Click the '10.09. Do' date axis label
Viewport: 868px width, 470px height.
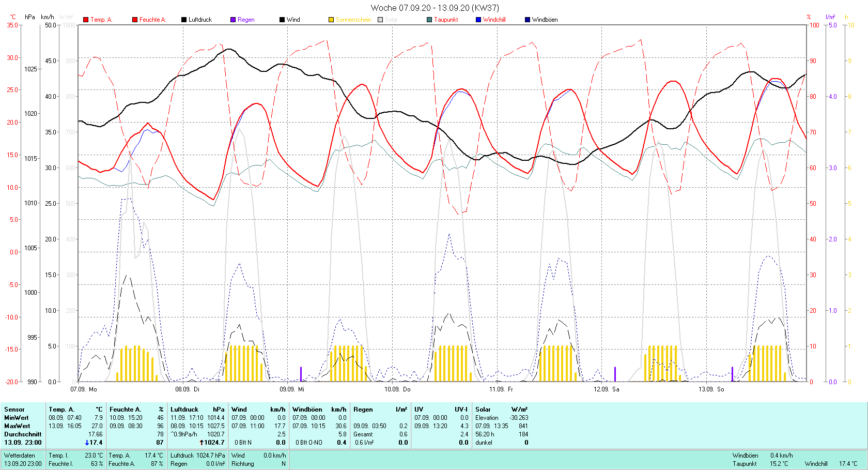click(x=397, y=389)
